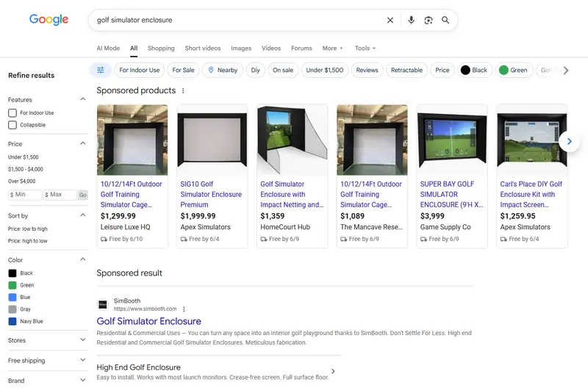Click the HomeCourt Hub product thumbnail
This screenshot has height=388, width=588.
point(292,140)
